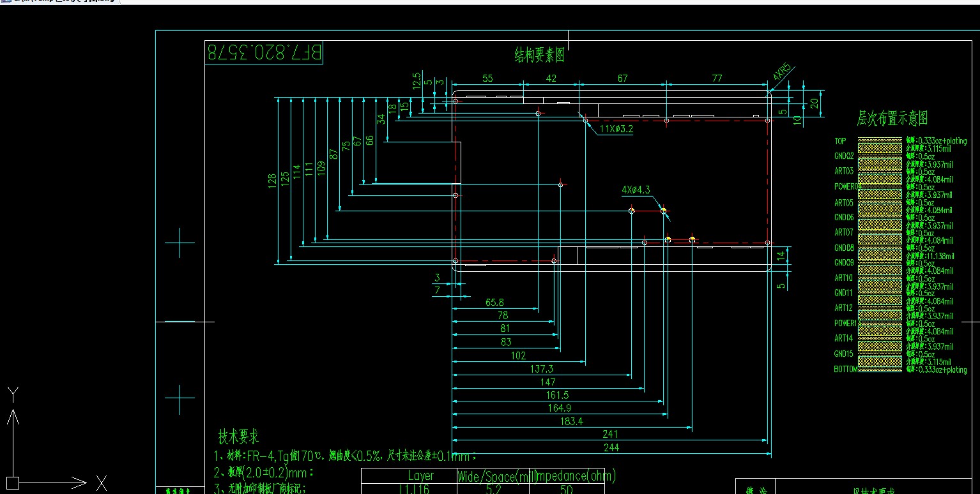Select the mirrored drawing number BF7.820.3578
This screenshot has height=494, width=980.
coord(264,53)
